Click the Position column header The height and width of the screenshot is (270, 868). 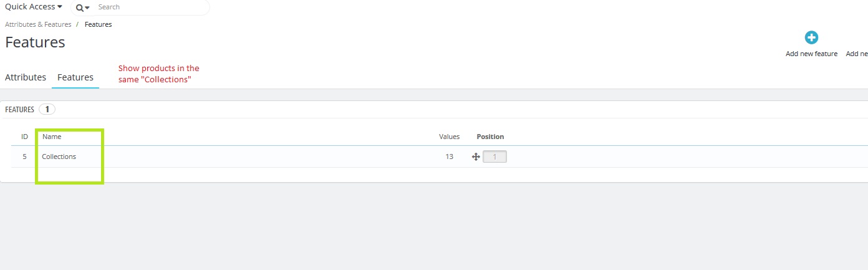click(x=490, y=137)
